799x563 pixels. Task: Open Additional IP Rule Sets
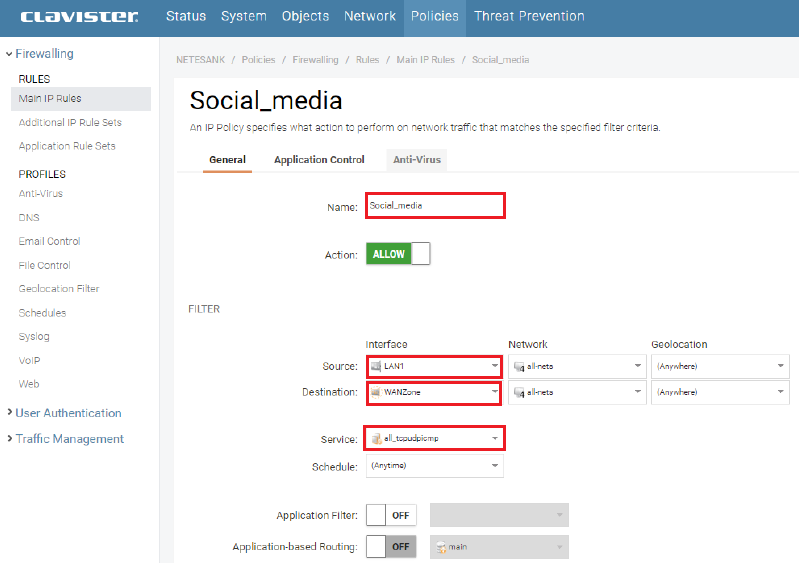point(70,122)
